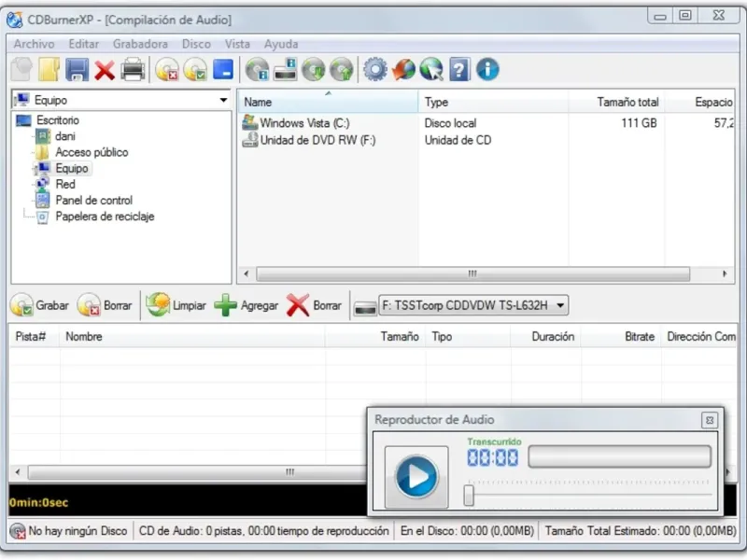This screenshot has width=747, height=560.
Task: Click the New compilation toolbar icon
Action: (x=21, y=69)
